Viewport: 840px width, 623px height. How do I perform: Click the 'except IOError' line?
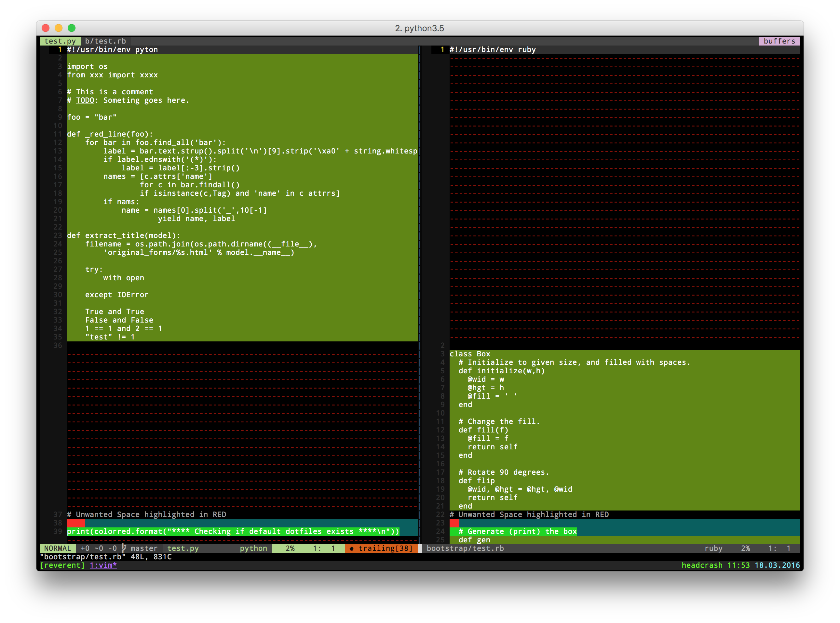pyautogui.click(x=116, y=295)
